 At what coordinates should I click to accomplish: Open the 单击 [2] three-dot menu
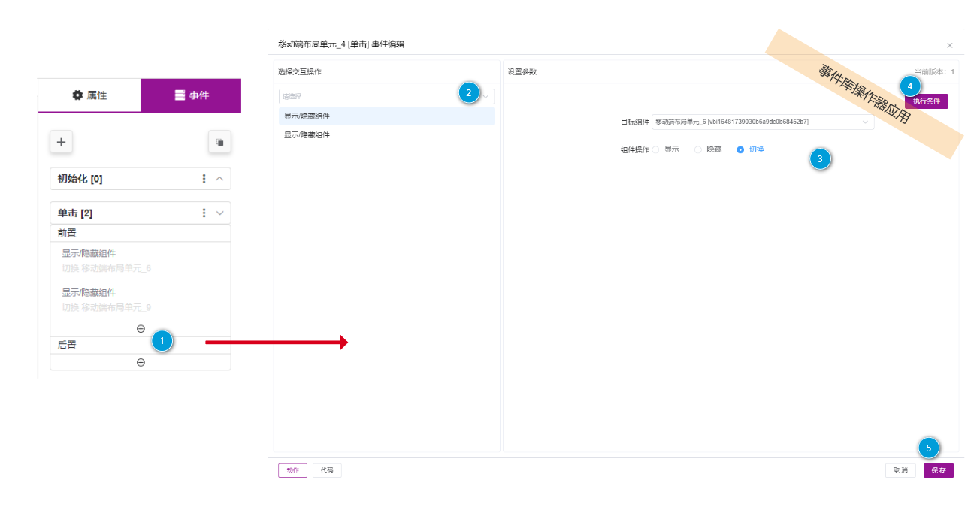204,213
